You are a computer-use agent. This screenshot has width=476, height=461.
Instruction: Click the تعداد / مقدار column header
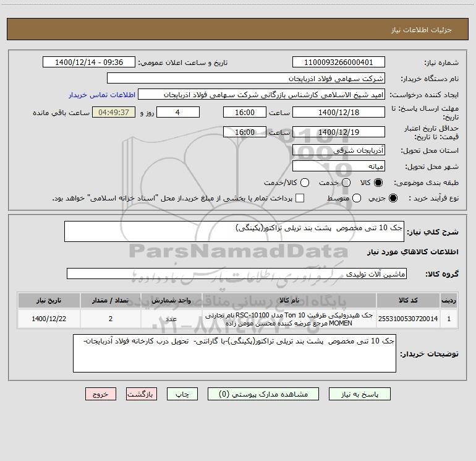(x=111, y=301)
